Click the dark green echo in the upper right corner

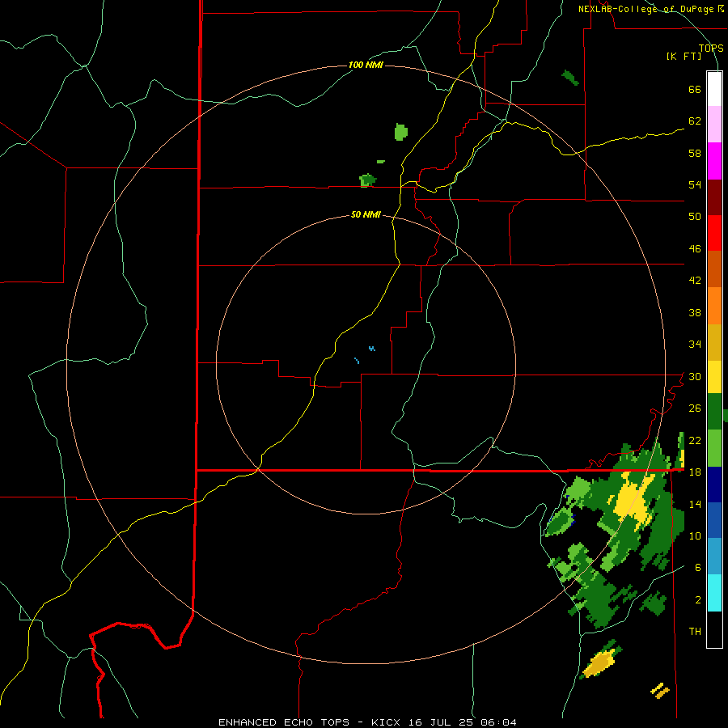click(x=570, y=78)
